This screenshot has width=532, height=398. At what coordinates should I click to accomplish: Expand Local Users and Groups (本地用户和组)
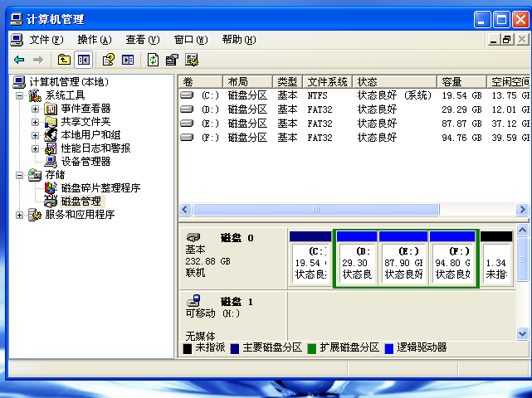pos(35,135)
